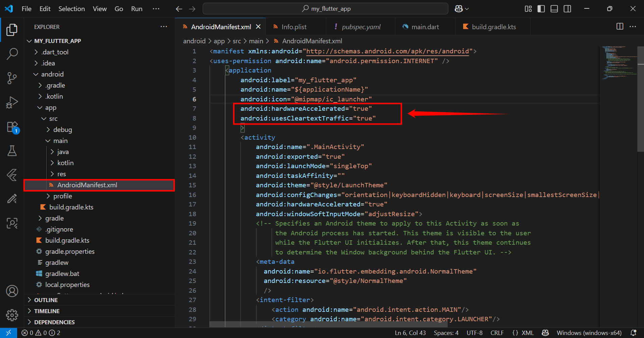This screenshot has height=338, width=644.
Task: Expand the .idea folder
Action: click(99, 63)
